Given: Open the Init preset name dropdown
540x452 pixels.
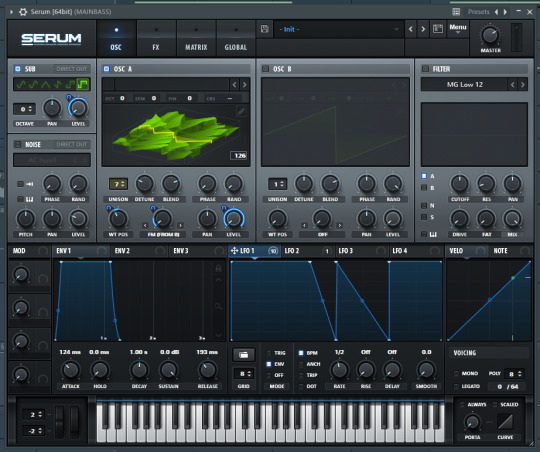Looking at the screenshot, I should [x=339, y=29].
